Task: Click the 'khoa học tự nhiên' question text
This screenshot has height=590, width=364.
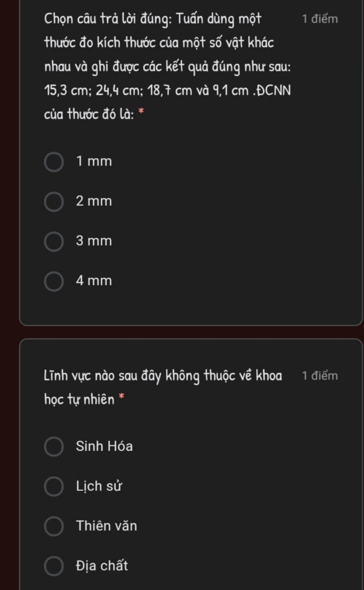Action: tap(163, 388)
